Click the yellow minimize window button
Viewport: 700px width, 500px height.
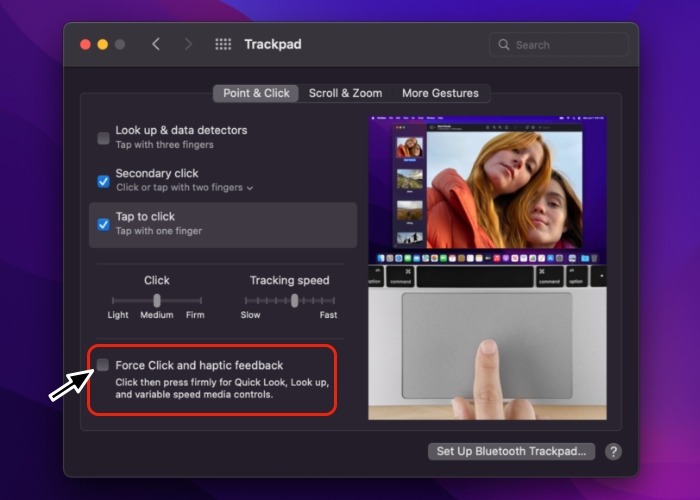click(x=102, y=44)
